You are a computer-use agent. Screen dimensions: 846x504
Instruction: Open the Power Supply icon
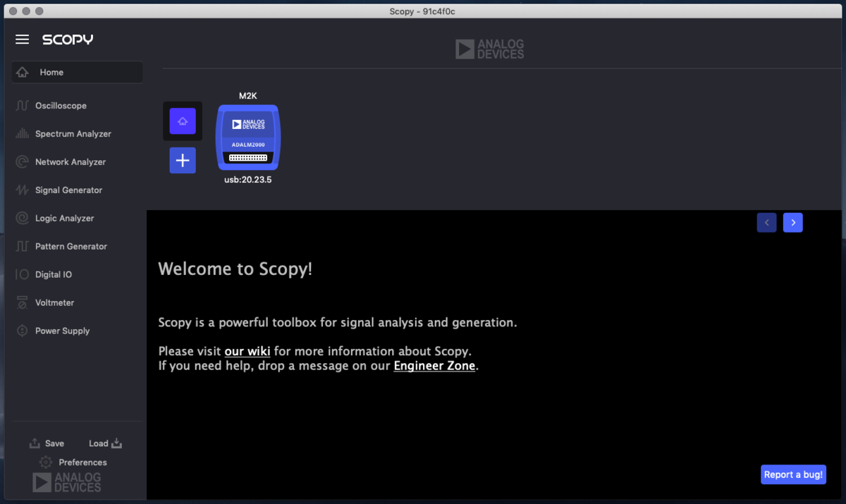(x=22, y=331)
